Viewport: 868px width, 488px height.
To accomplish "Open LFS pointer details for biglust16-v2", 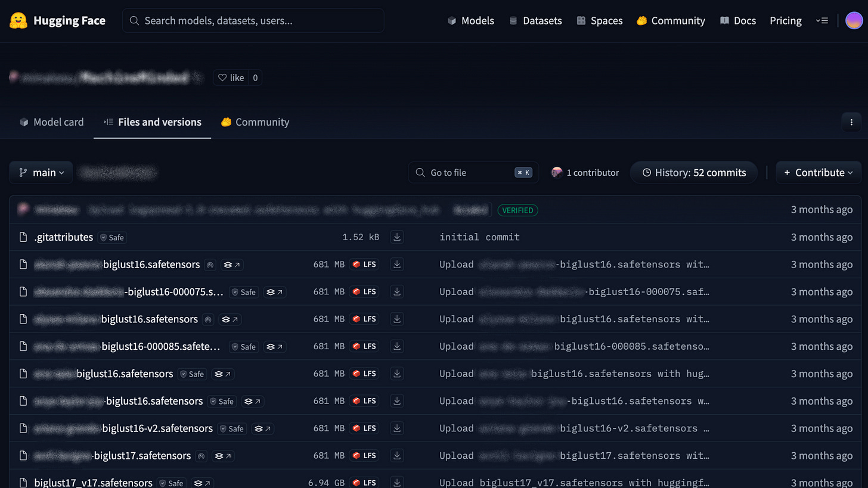I will [x=263, y=428].
